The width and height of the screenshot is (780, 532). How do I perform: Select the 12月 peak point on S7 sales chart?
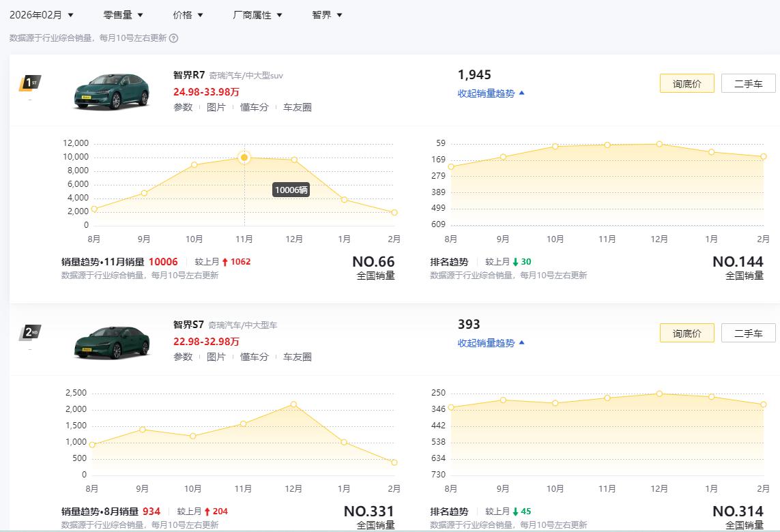pyautogui.click(x=293, y=404)
